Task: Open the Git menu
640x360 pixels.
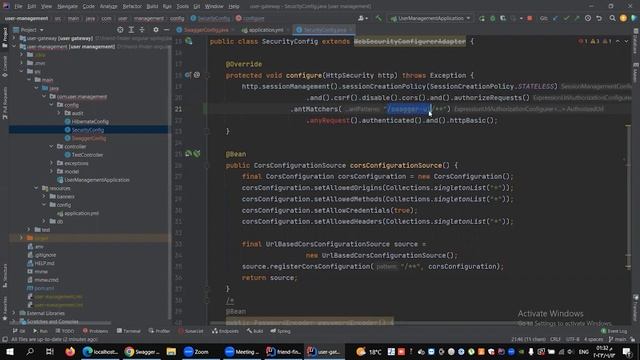Action: 197,7
